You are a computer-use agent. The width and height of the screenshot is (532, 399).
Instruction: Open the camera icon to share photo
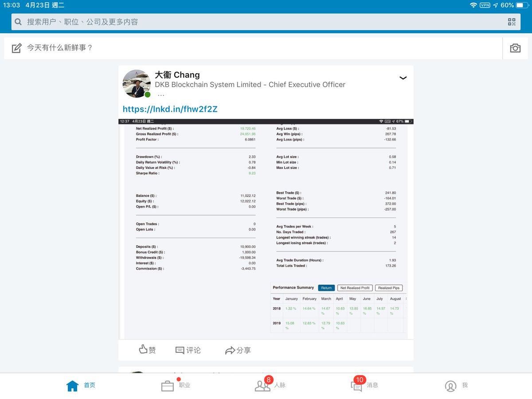pos(515,48)
